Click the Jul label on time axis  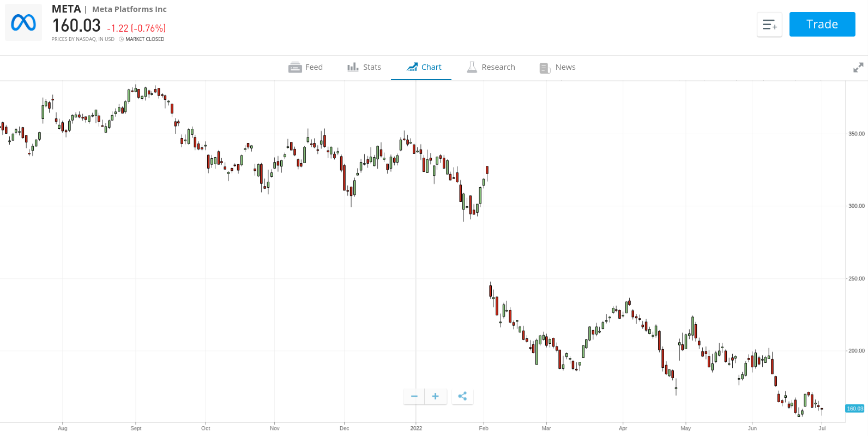click(822, 428)
